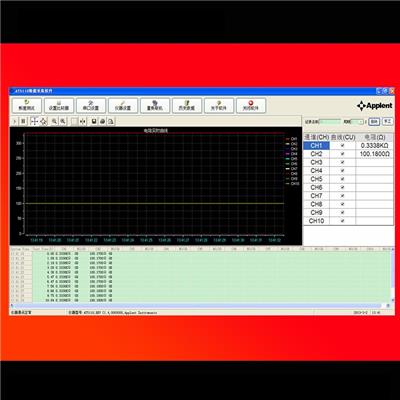Uncheck the CH1 curve checkbox
The width and height of the screenshot is (400, 400).
click(342, 146)
